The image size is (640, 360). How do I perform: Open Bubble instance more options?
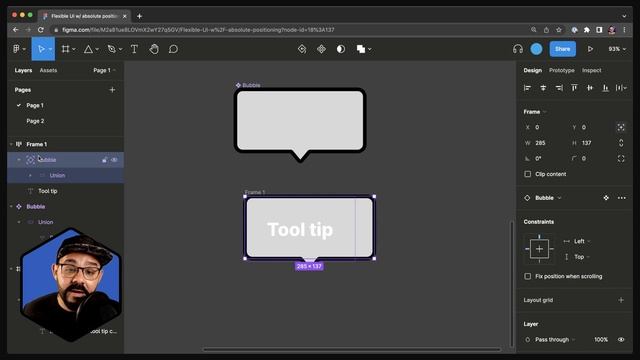coord(621,198)
